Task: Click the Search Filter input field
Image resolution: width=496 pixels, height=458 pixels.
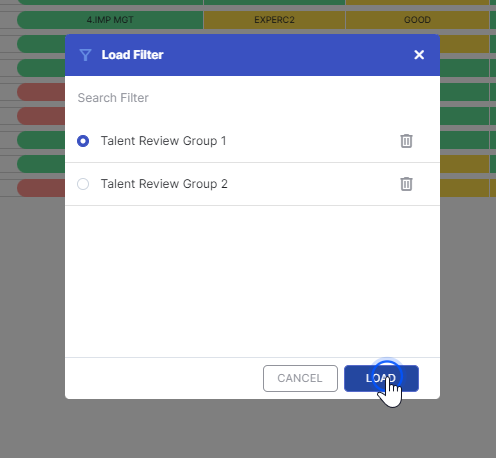Action: click(252, 98)
